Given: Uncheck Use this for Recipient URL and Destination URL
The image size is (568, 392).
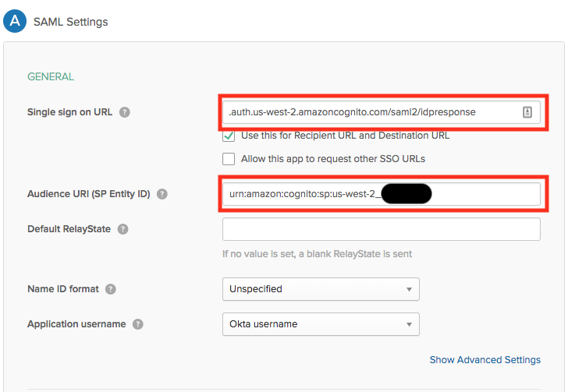Looking at the screenshot, I should [x=229, y=136].
